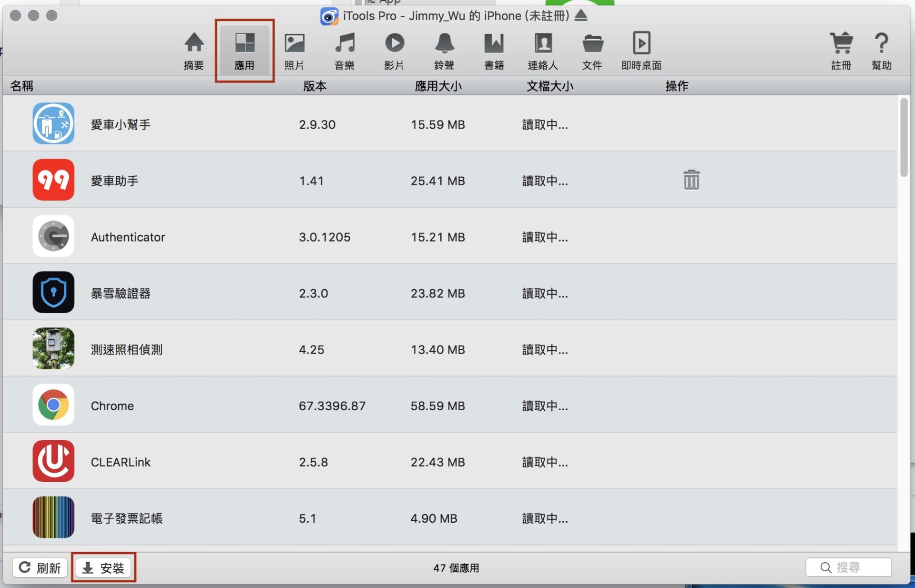Go to the 音樂 music section
Viewport: 915px width, 588px height.
[345, 51]
